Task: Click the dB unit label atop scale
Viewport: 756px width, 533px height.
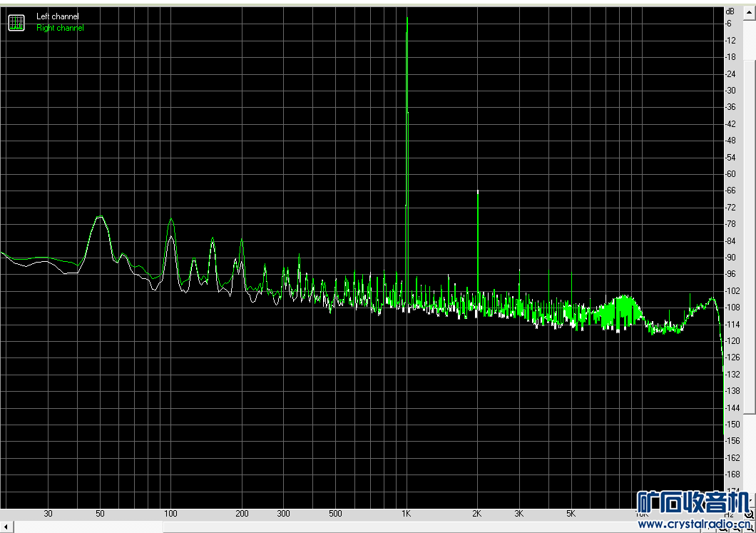Action: [730, 11]
